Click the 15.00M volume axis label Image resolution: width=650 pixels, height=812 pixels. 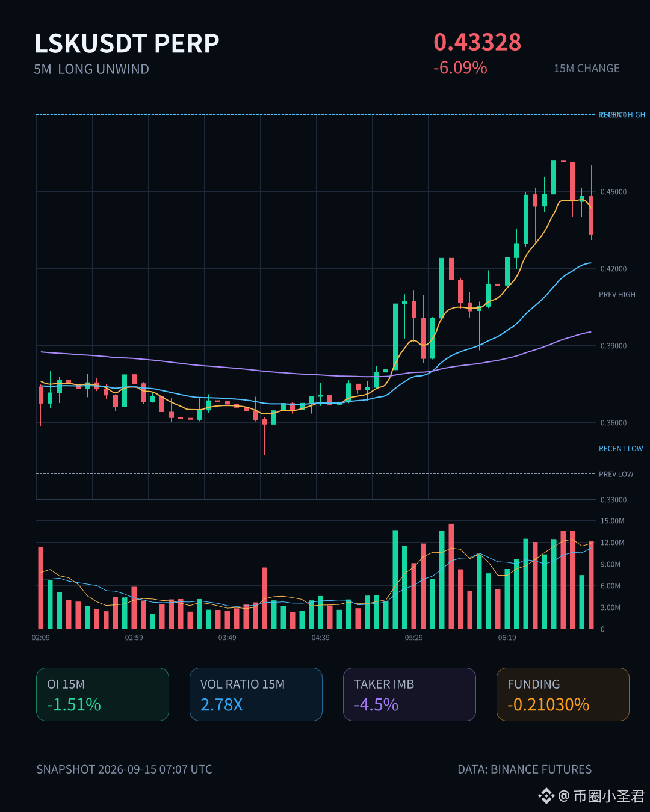pyautogui.click(x=612, y=521)
